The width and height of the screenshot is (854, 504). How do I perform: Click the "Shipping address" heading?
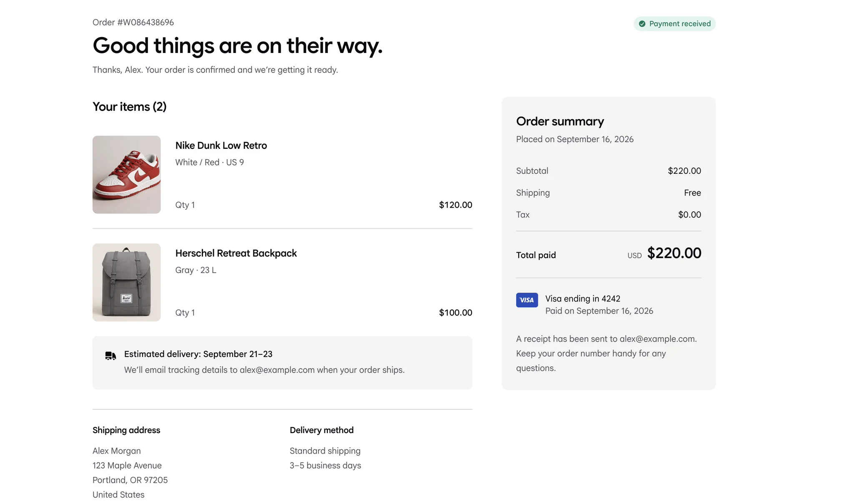[126, 430]
